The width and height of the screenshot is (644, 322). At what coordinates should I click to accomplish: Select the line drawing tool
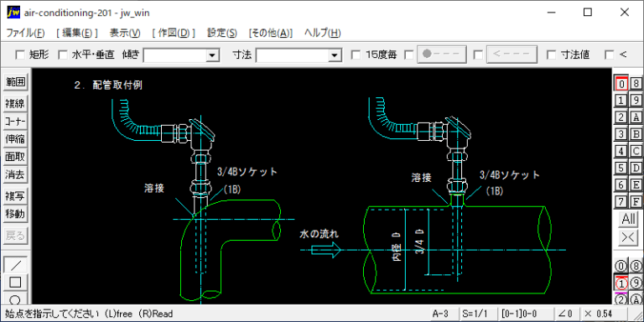pos(16,264)
